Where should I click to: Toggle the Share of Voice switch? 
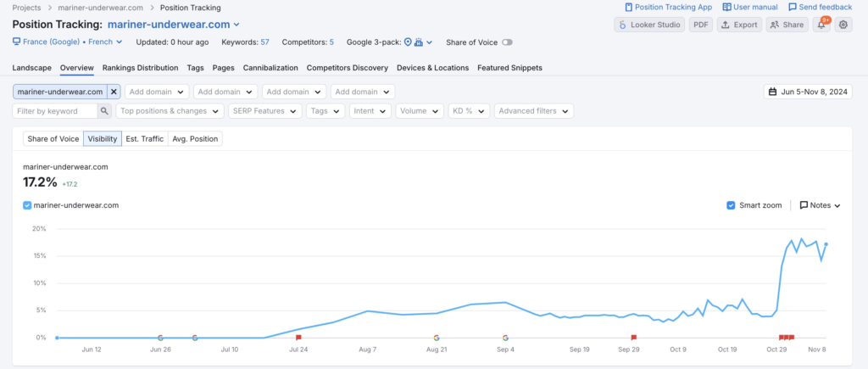(x=507, y=42)
